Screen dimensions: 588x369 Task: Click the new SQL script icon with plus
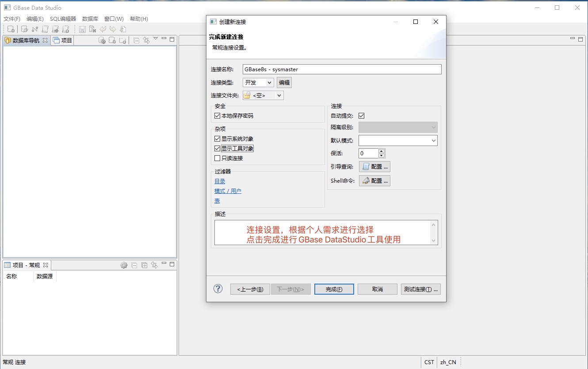(x=65, y=29)
